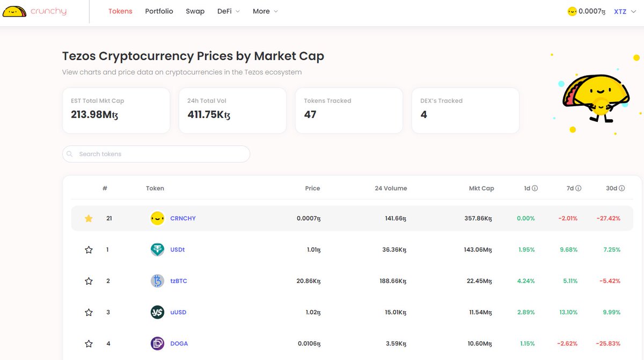Open the CRNCHY token link
Image resolution: width=644 pixels, height=360 pixels.
pyautogui.click(x=183, y=218)
